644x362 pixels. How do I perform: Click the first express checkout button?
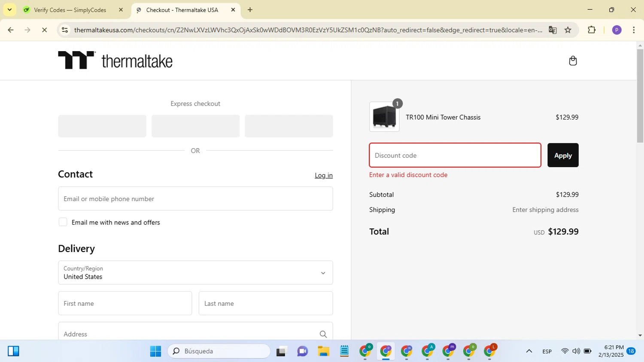click(x=102, y=126)
